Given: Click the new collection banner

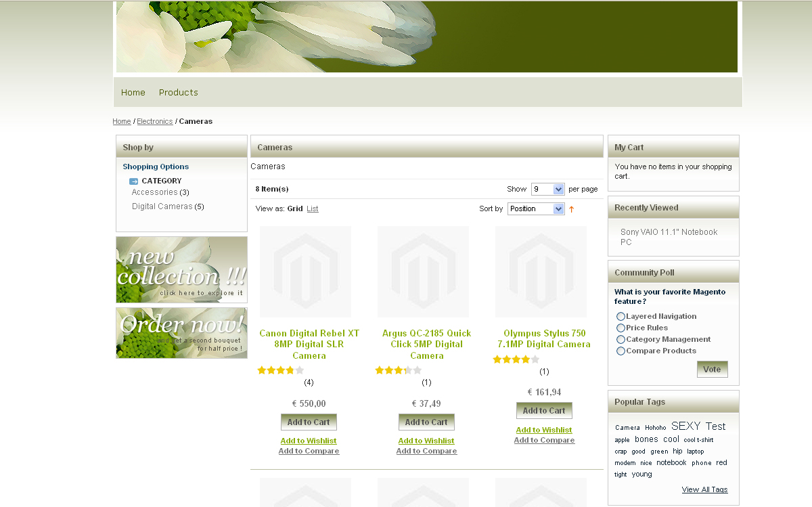Looking at the screenshot, I should click(x=181, y=269).
